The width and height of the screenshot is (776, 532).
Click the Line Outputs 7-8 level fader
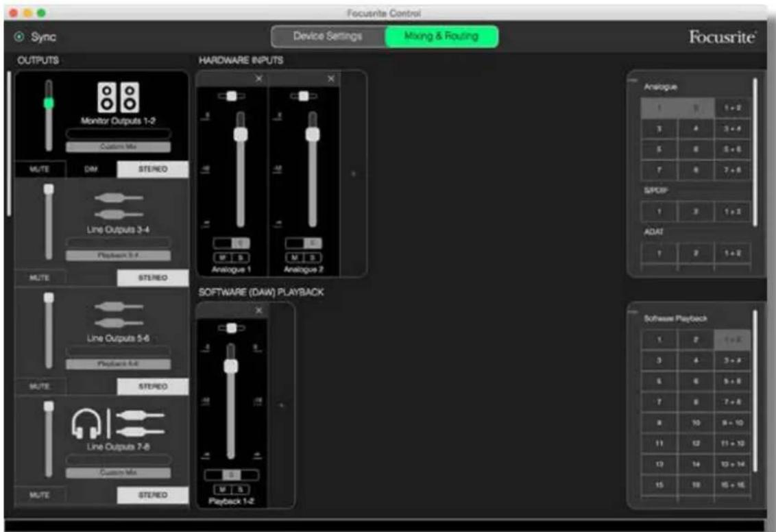pyautogui.click(x=49, y=407)
